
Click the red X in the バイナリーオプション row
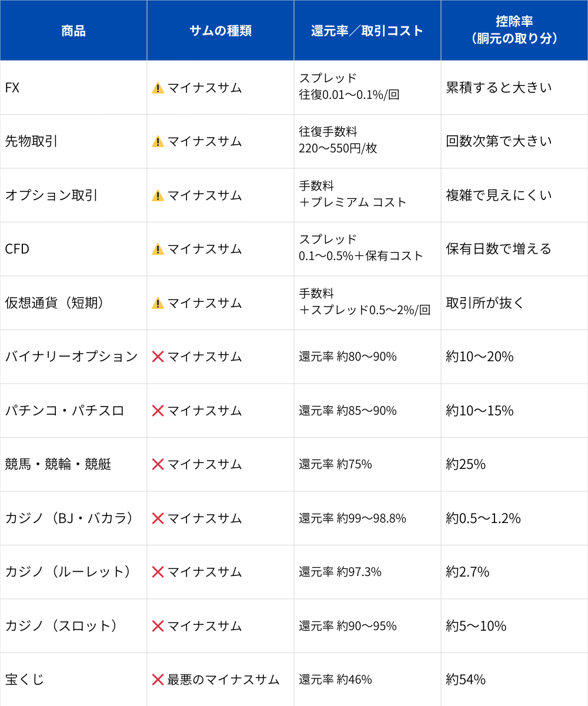click(x=158, y=357)
